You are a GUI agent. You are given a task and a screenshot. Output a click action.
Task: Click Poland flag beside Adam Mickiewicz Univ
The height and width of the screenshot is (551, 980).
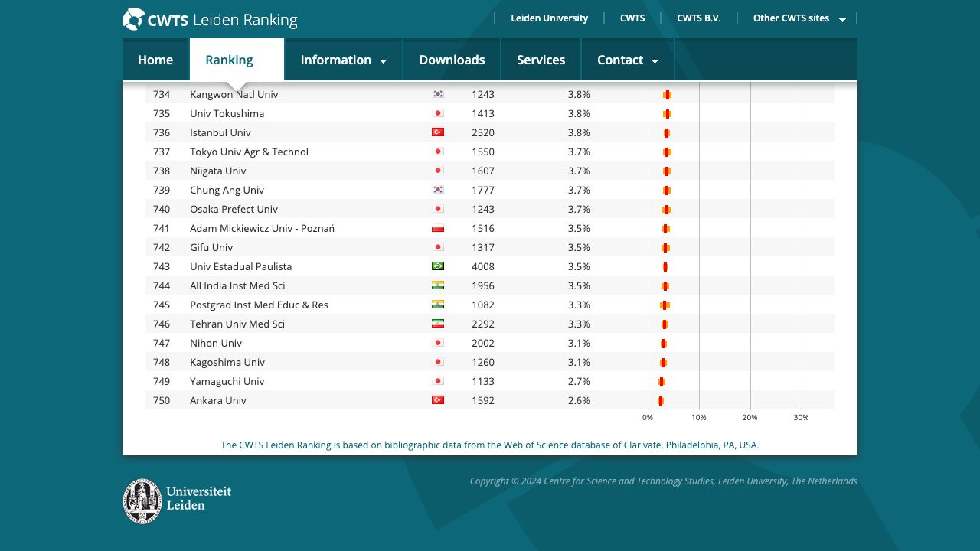click(x=438, y=228)
